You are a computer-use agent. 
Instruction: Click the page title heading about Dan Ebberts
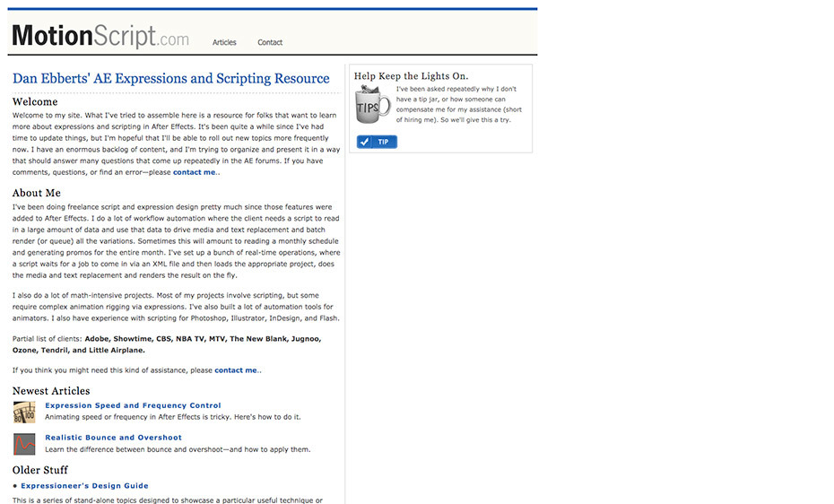tap(170, 79)
